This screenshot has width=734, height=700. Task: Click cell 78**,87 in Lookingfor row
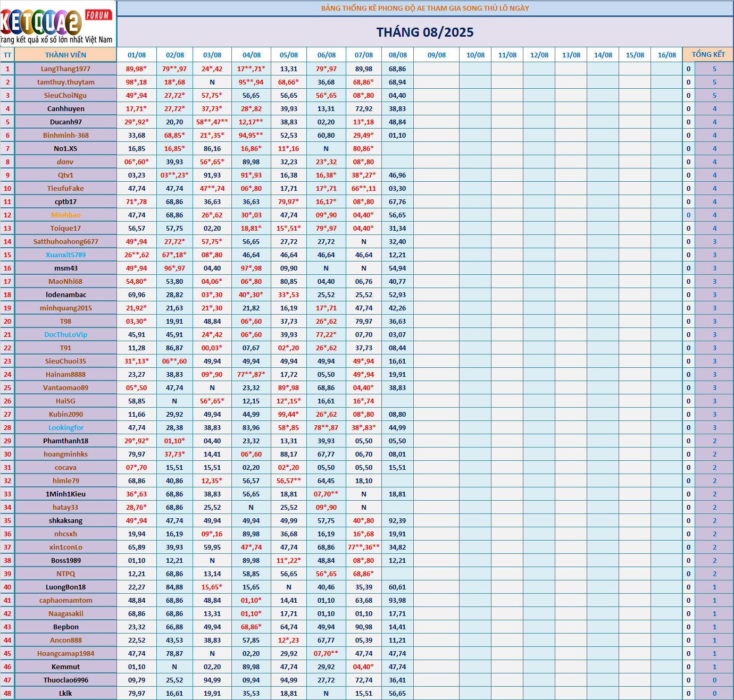[326, 427]
